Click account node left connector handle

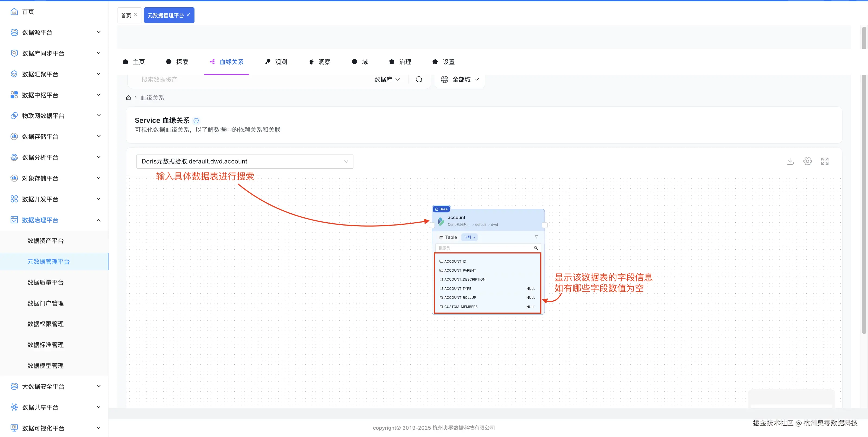(432, 225)
